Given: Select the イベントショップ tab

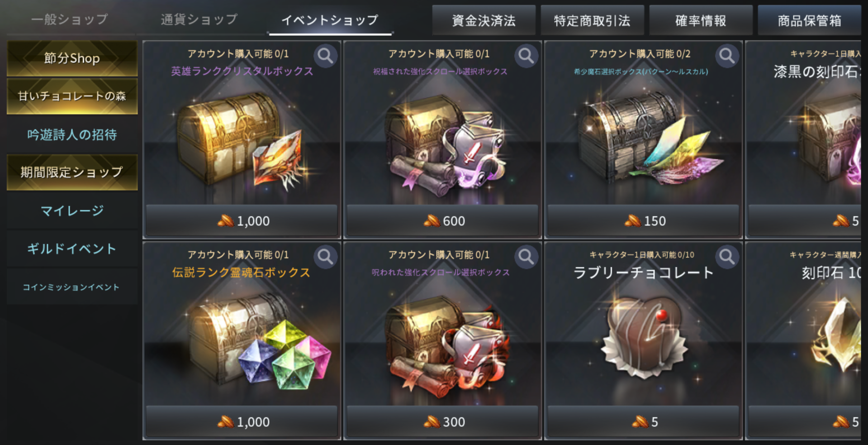Looking at the screenshot, I should [x=330, y=19].
